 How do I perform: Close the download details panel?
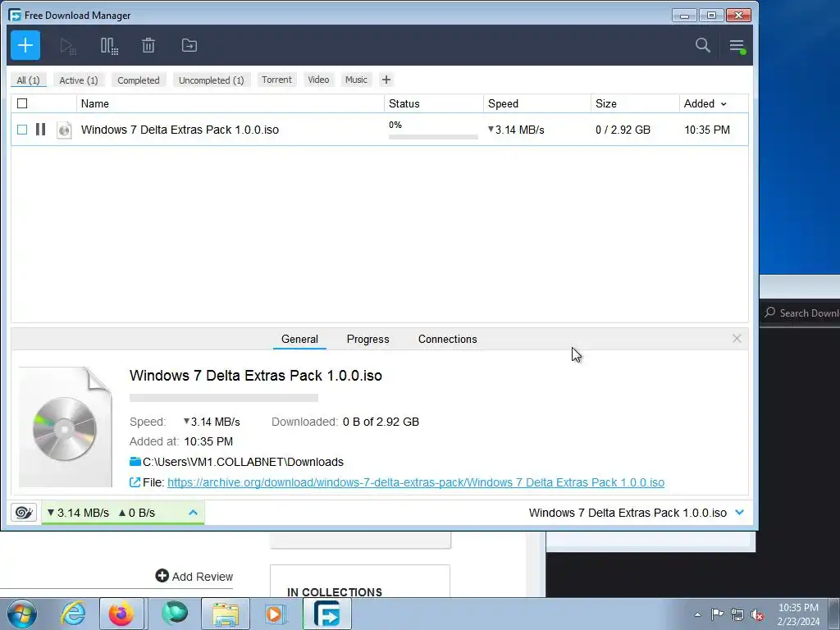[737, 339]
